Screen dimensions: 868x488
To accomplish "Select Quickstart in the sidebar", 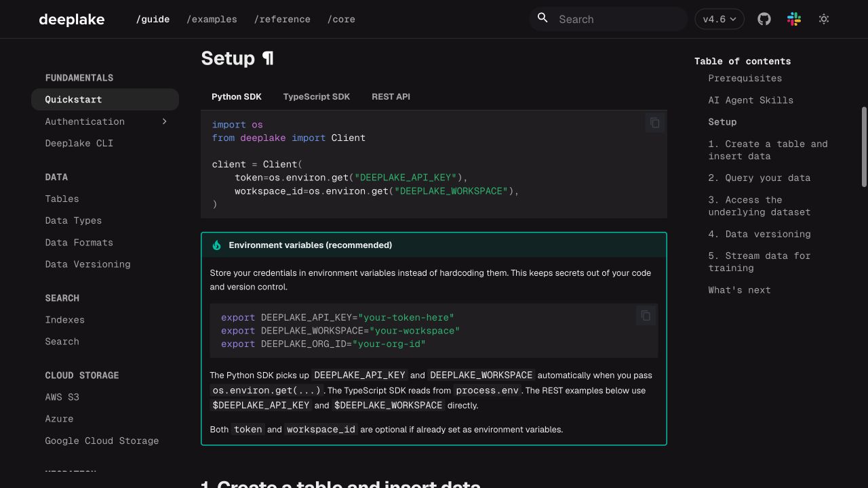I will pos(105,99).
